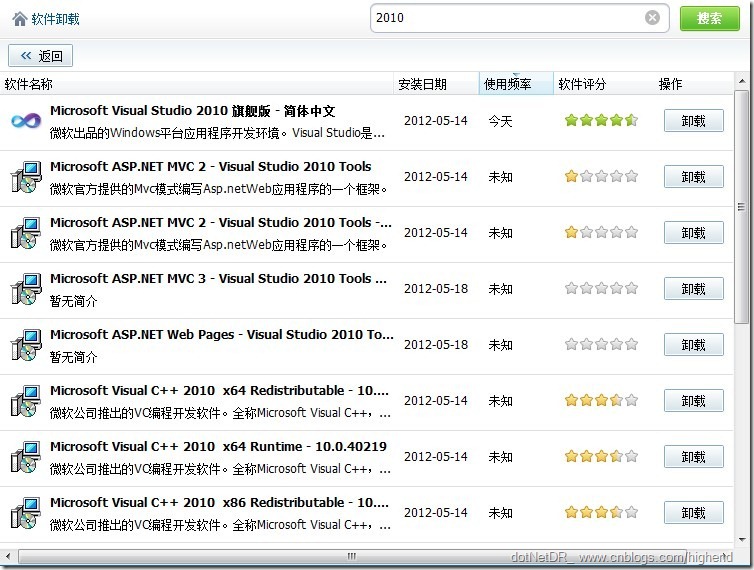This screenshot has width=754, height=570.
Task: Click the one-star rating of the second MVC 2 Tools entry
Action: pyautogui.click(x=601, y=232)
